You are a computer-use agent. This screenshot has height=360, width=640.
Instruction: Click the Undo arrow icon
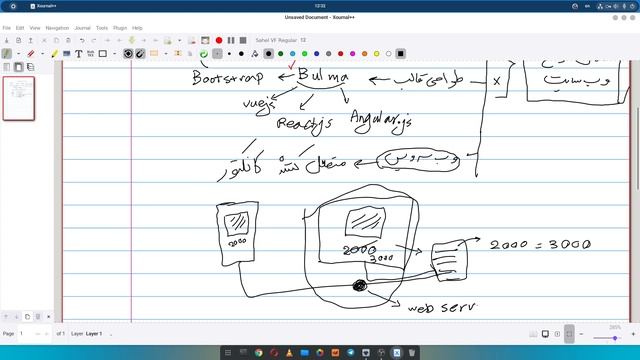point(82,40)
